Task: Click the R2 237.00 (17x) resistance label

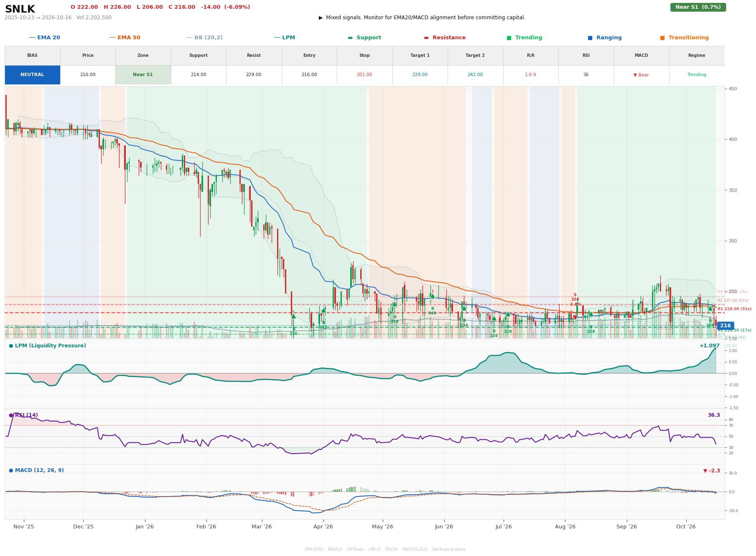Action: tap(733, 301)
